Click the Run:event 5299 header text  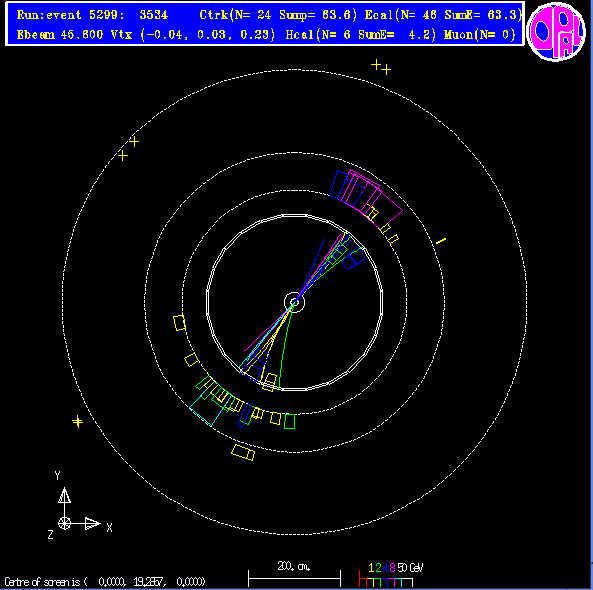(x=92, y=15)
